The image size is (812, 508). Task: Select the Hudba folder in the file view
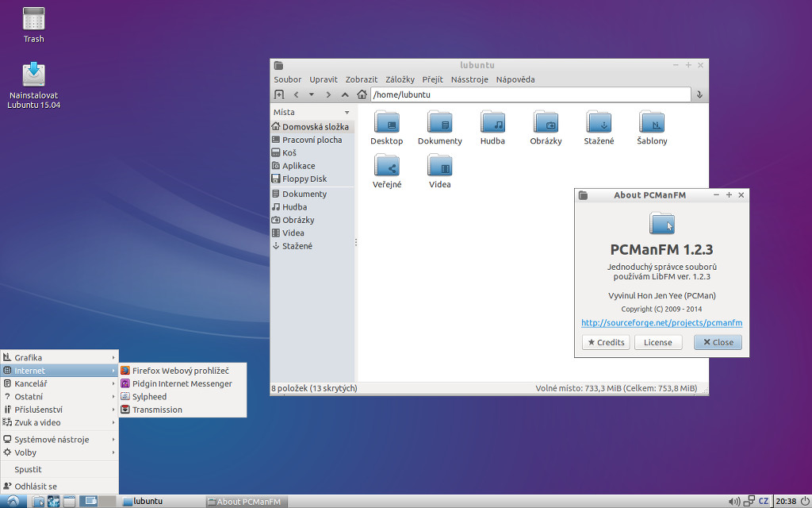(492, 127)
